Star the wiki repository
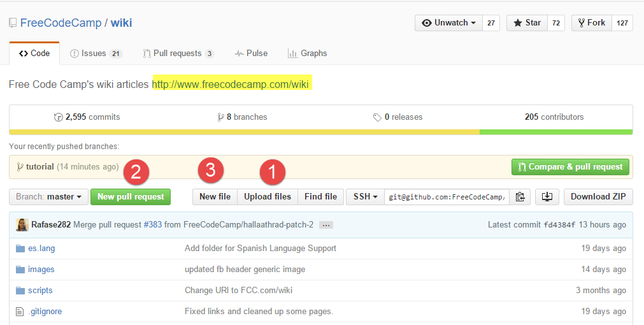The height and width of the screenshot is (325, 644). pos(527,23)
